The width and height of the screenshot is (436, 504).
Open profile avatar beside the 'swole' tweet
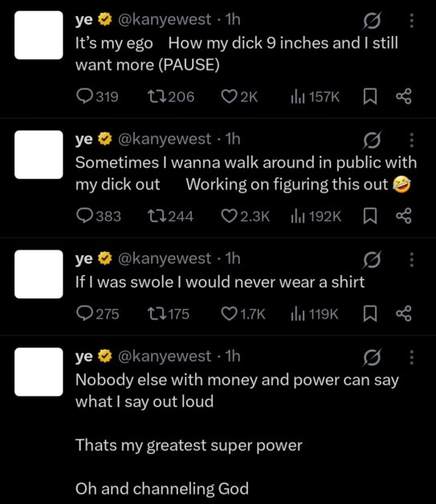tap(39, 274)
